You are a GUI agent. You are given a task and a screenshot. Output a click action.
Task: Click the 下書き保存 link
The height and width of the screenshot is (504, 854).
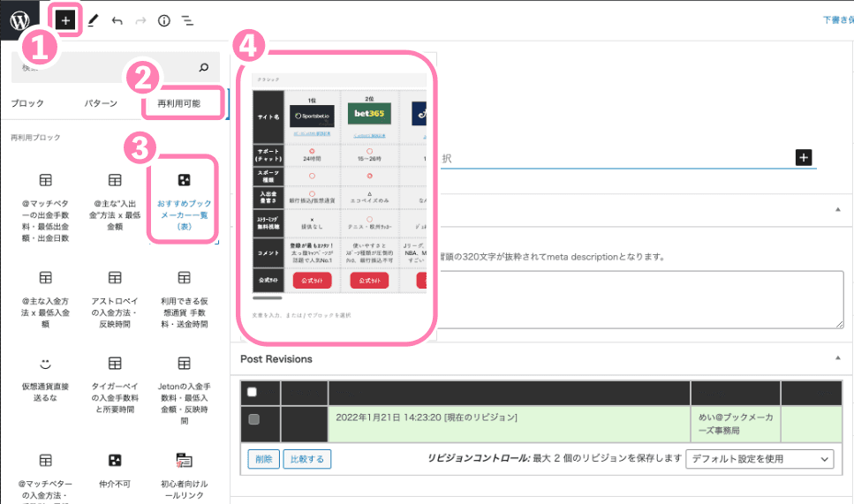838,20
